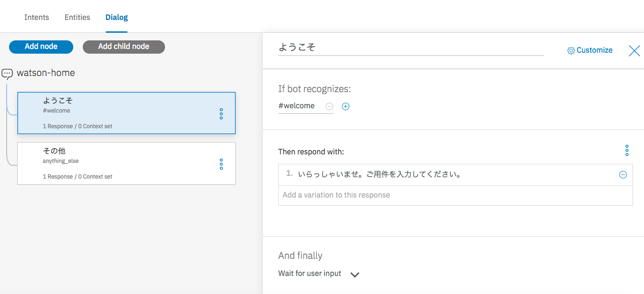
Task: Click the Customize gear icon
Action: point(571,50)
